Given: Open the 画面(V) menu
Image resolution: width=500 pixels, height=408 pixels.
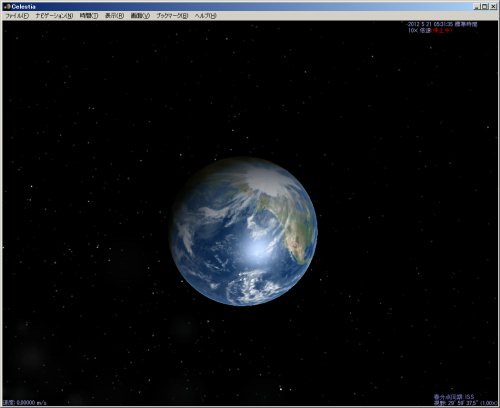Looking at the screenshot, I should click(140, 16).
